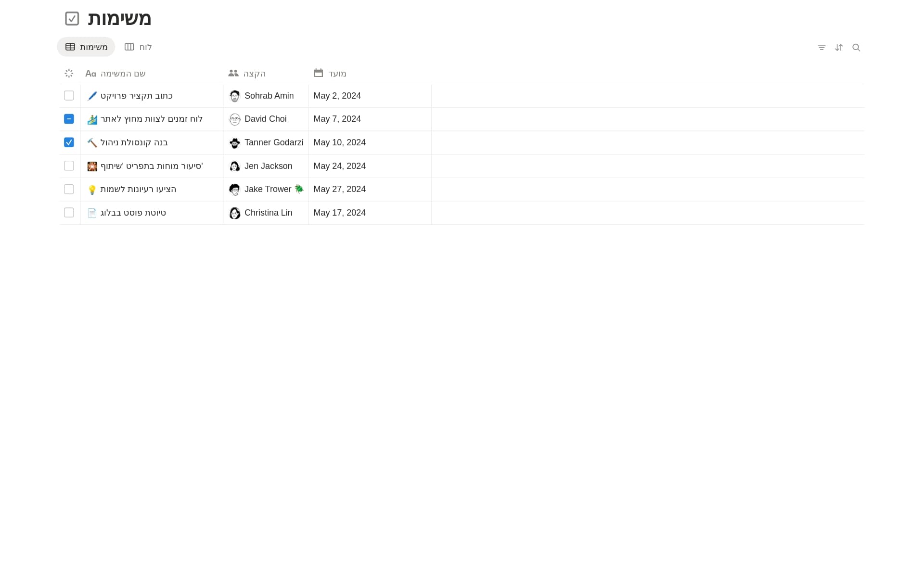Open the filter icon in the toolbar
The width and height of the screenshot is (924, 577).
tap(821, 48)
